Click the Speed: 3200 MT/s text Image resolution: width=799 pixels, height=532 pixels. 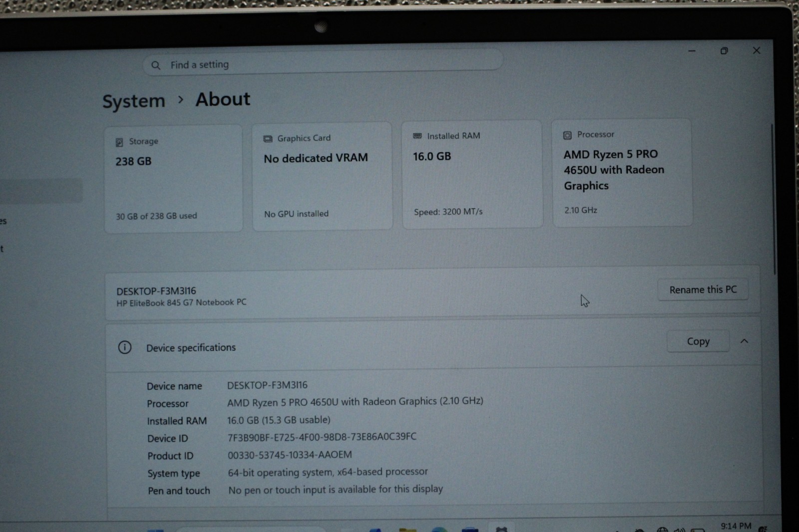pos(448,212)
